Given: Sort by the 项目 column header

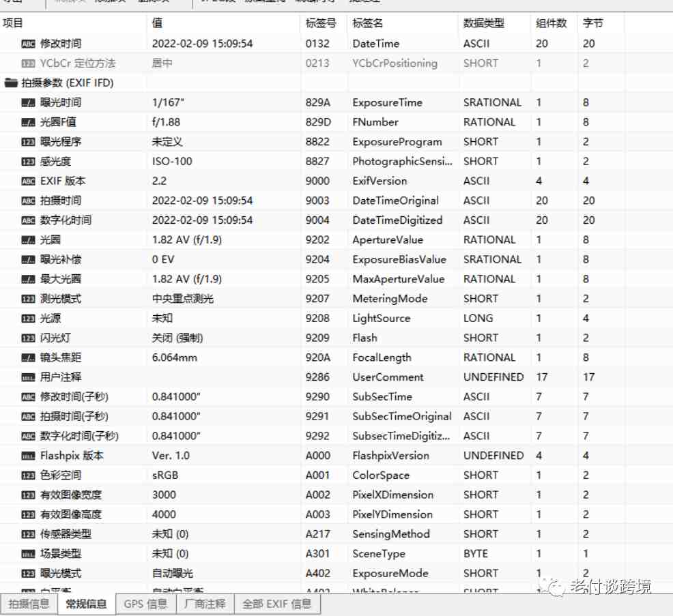Looking at the screenshot, I should [x=74, y=23].
